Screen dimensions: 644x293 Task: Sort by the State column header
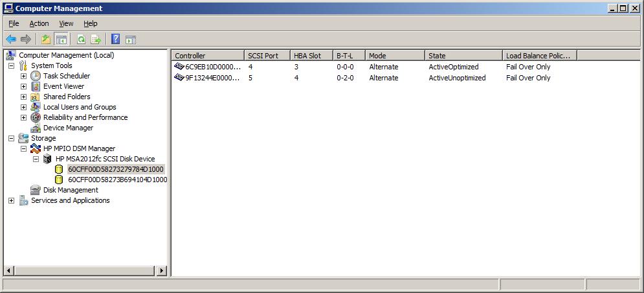[463, 56]
